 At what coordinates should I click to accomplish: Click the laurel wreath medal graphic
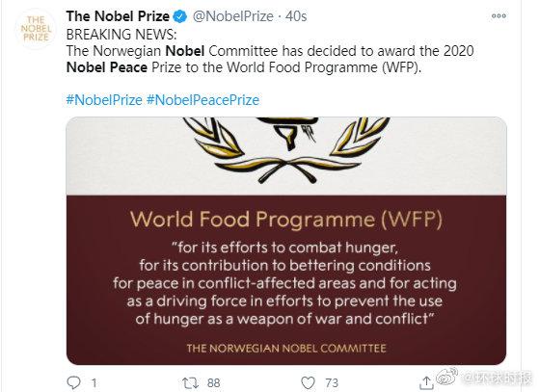pos(286,149)
